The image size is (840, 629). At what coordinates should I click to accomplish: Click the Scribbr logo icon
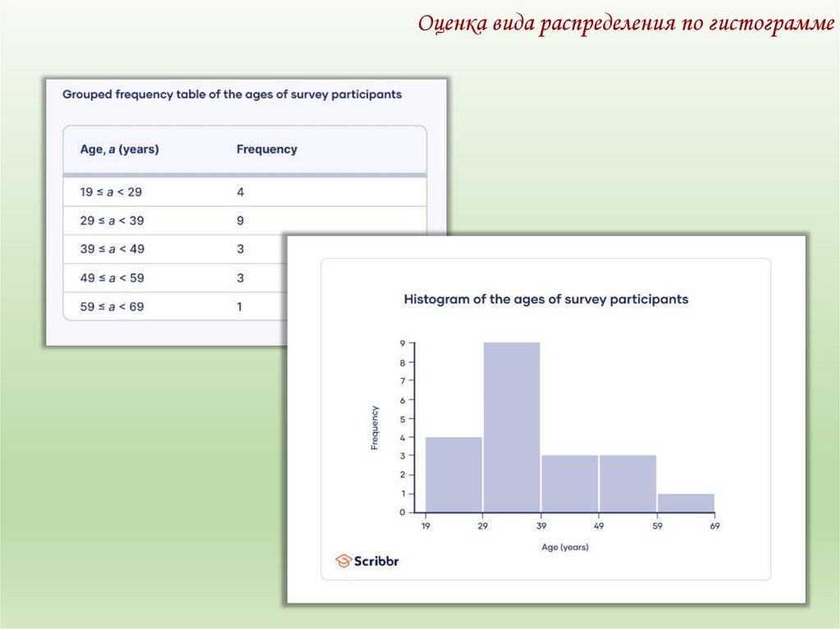pos(344,561)
